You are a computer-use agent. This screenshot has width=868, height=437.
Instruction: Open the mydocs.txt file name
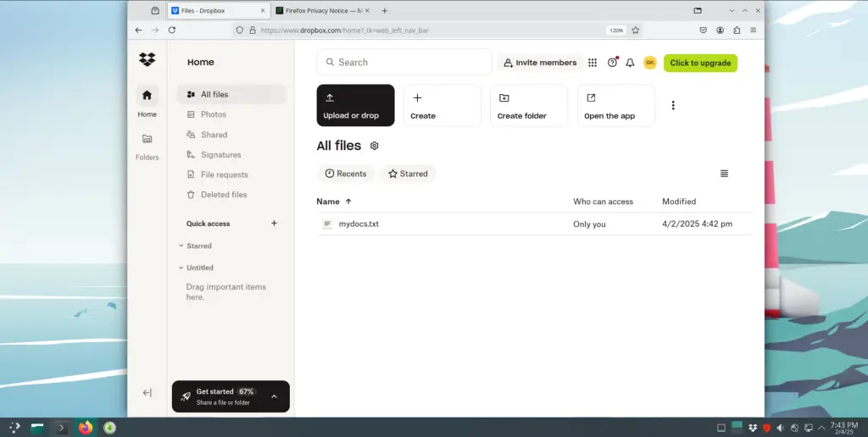click(x=359, y=224)
